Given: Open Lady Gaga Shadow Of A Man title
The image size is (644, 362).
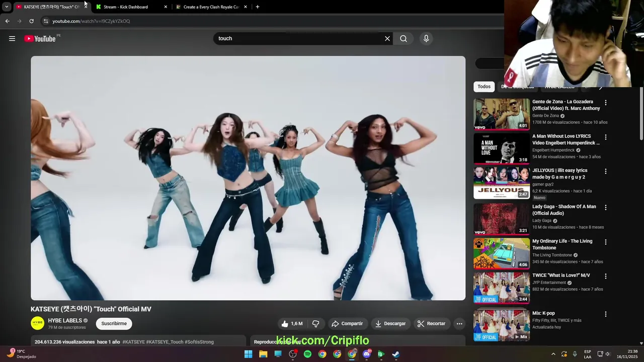Looking at the screenshot, I should coord(564,210).
